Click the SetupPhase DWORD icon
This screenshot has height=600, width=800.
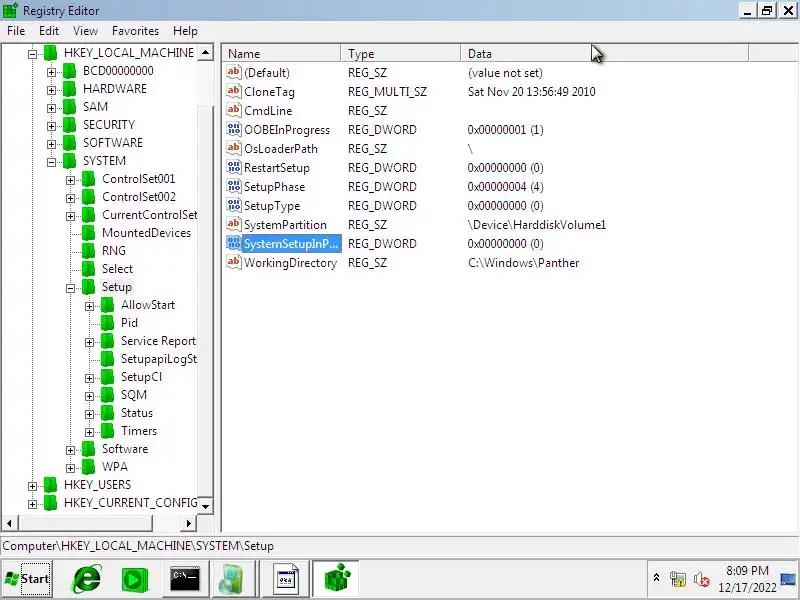[233, 186]
